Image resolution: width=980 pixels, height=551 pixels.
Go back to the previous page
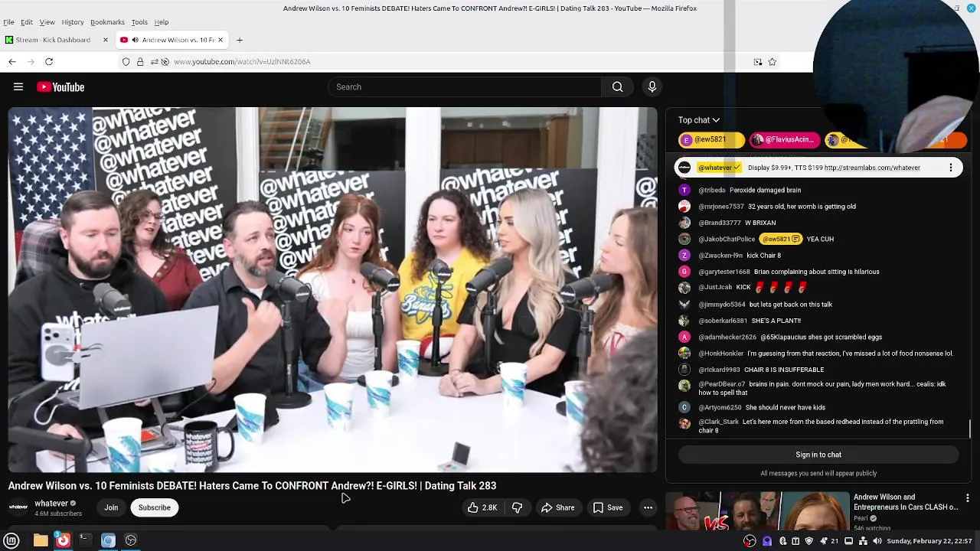pos(12,61)
